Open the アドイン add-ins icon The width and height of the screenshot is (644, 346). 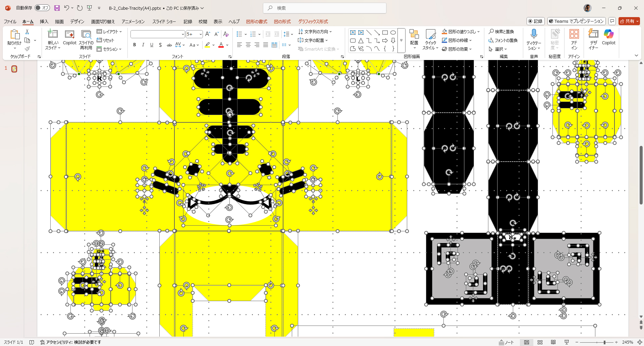pos(574,39)
